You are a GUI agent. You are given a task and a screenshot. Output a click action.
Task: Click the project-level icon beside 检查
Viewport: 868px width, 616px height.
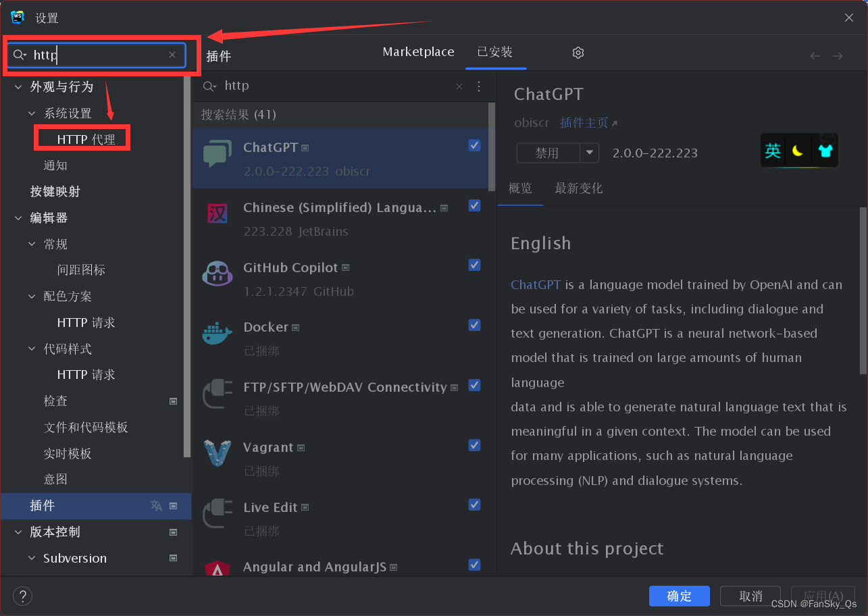173,401
